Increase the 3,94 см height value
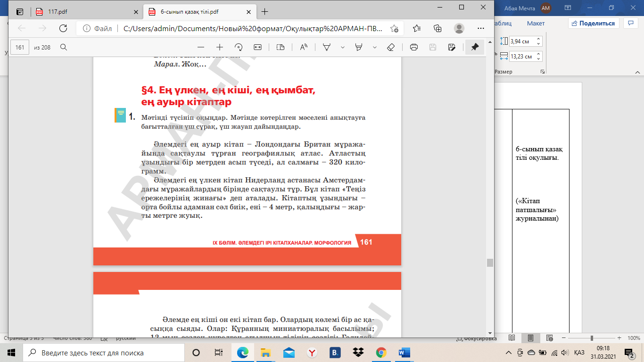This screenshot has width=644, height=362. [x=539, y=39]
